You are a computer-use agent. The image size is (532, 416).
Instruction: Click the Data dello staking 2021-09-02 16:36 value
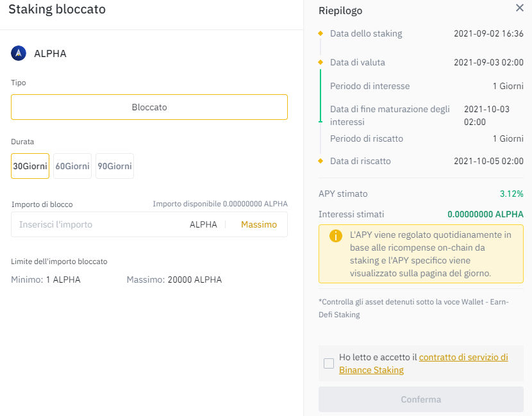(x=488, y=33)
